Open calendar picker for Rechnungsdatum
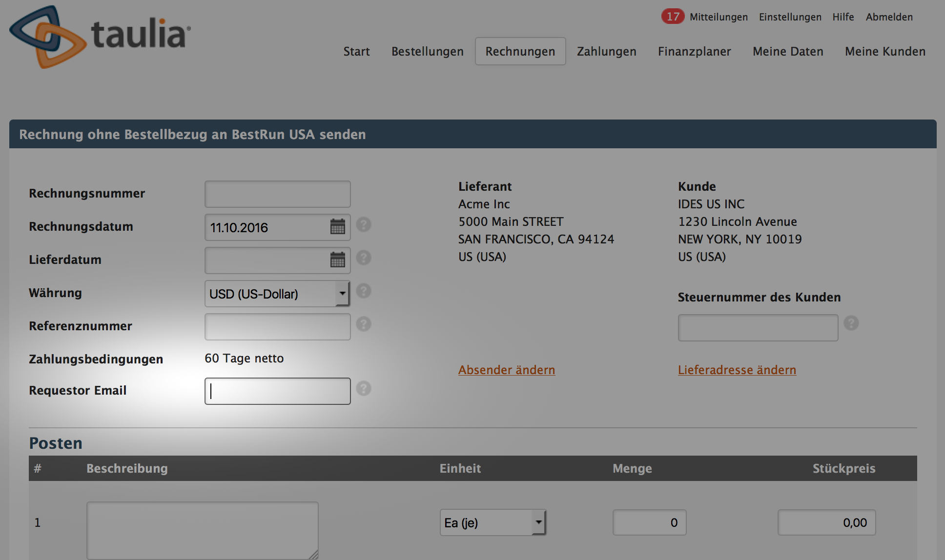The width and height of the screenshot is (945, 560). coord(338,227)
